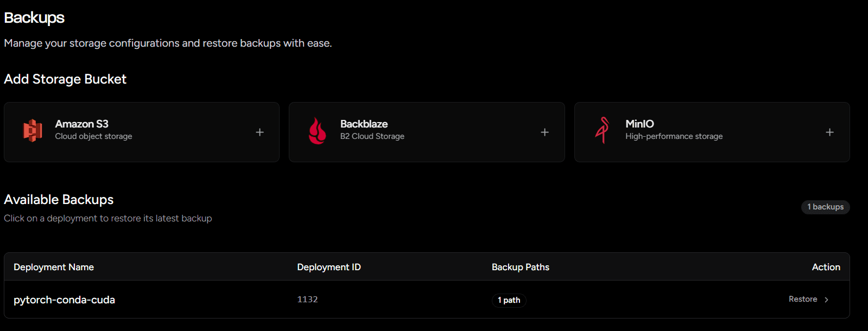
Task: Click the Deployment Name column header
Action: coord(54,267)
